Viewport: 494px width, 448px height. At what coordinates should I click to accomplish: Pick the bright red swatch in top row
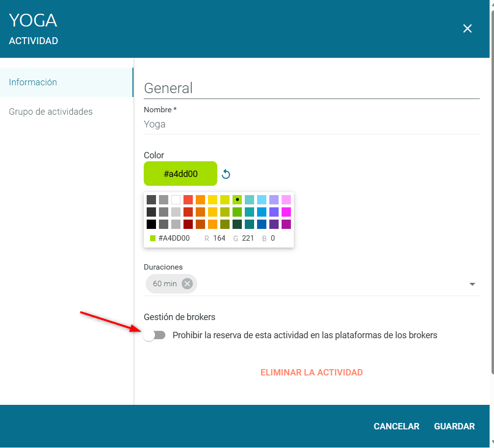tap(188, 200)
